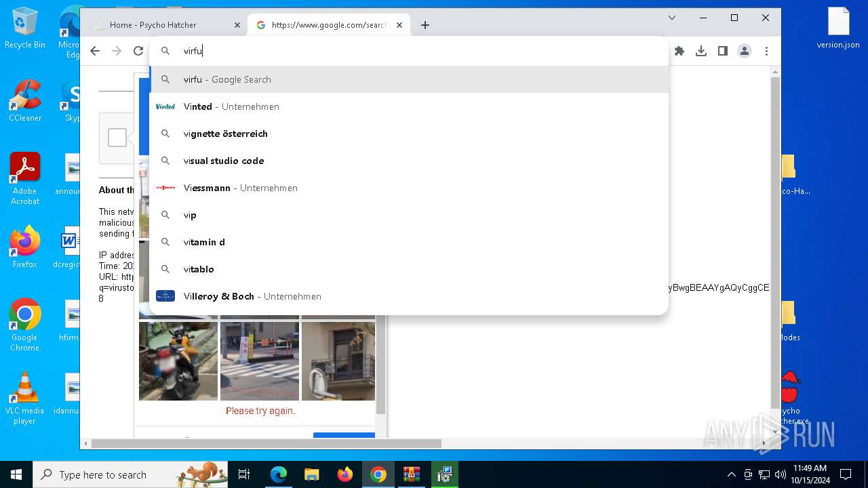Click the blue captcha verify button
The width and height of the screenshot is (868, 488).
344,435
